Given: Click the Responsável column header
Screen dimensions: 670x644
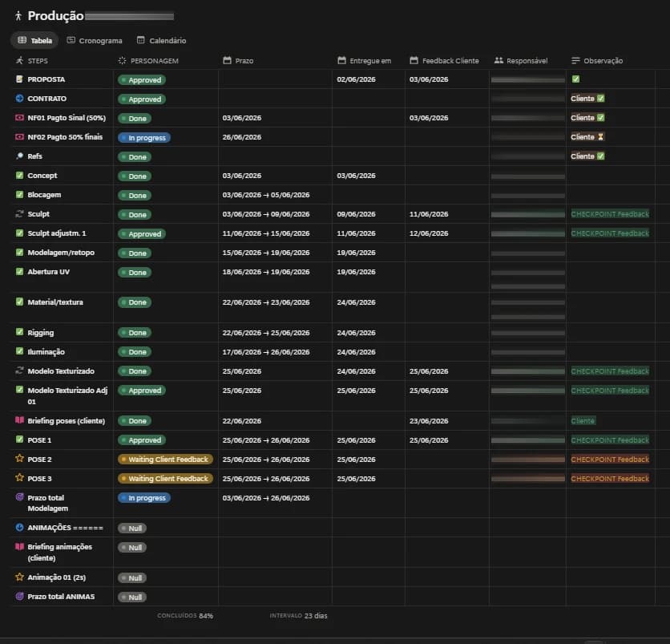Looking at the screenshot, I should (x=521, y=61).
